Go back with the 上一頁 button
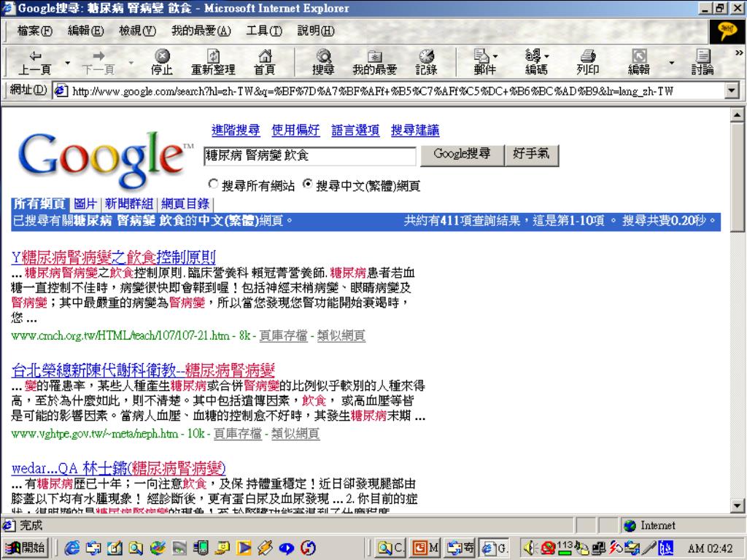The height and width of the screenshot is (560, 747). coord(34,63)
